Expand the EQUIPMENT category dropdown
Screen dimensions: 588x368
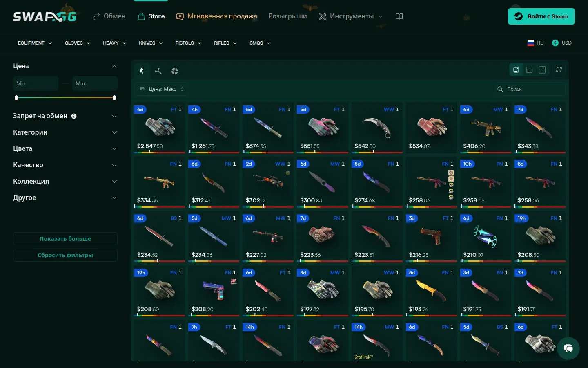click(x=35, y=43)
